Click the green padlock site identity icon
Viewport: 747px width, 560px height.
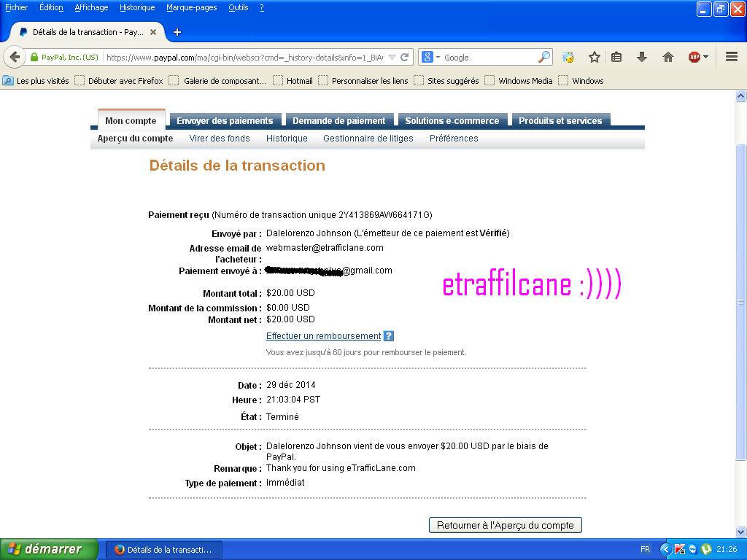coord(34,57)
